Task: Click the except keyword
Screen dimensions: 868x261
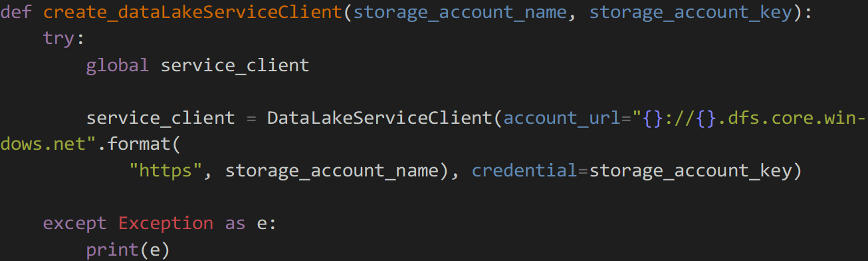Action: (75, 224)
